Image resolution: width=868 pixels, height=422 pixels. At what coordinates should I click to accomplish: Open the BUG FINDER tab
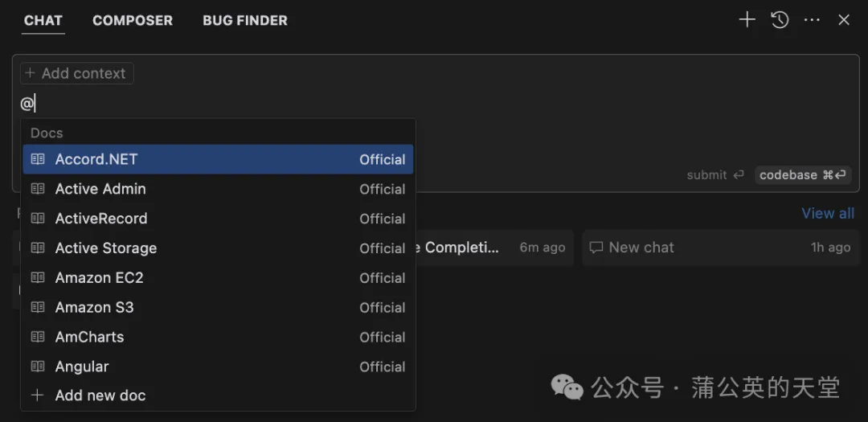pyautogui.click(x=245, y=20)
